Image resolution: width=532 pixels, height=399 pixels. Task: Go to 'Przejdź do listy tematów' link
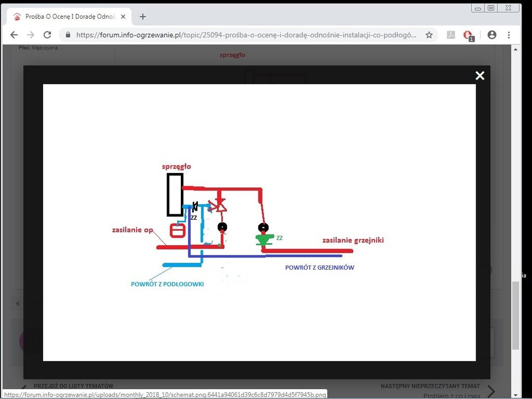click(x=73, y=386)
